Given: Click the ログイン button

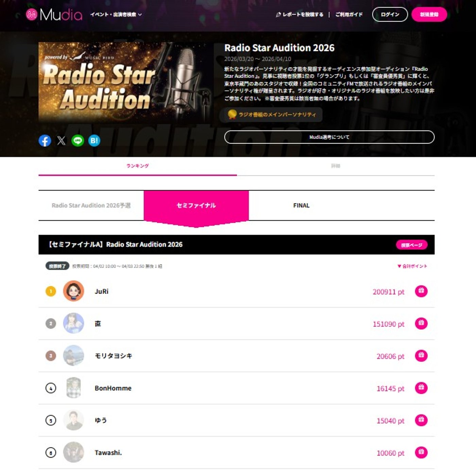Looking at the screenshot, I should point(390,14).
